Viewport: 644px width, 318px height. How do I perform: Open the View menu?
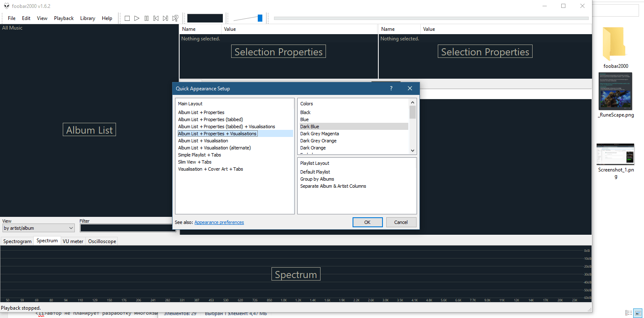point(42,18)
